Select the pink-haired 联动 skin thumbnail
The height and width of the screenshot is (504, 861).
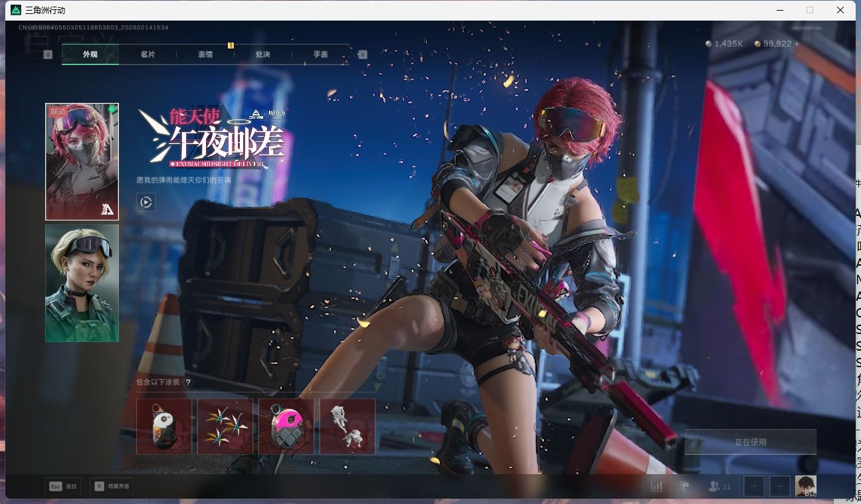point(82,161)
